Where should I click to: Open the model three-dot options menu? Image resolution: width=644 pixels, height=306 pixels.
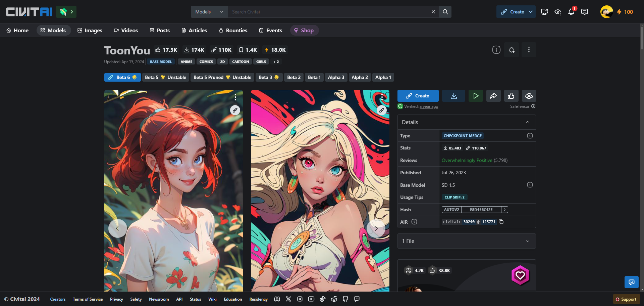tap(529, 50)
